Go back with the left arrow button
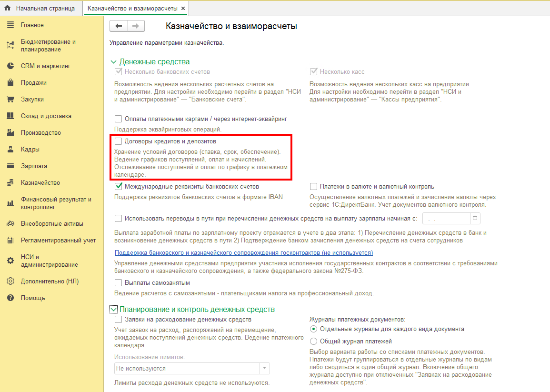The image size is (550, 392). (x=119, y=26)
